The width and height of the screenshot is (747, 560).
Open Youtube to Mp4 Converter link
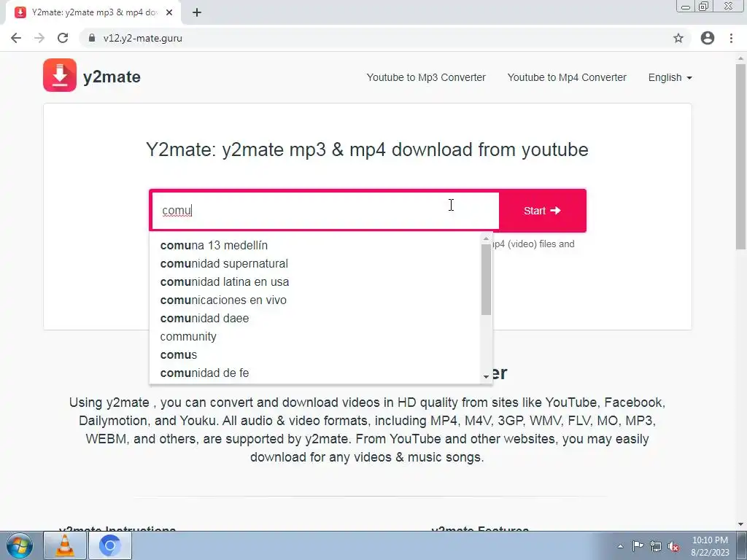(566, 77)
